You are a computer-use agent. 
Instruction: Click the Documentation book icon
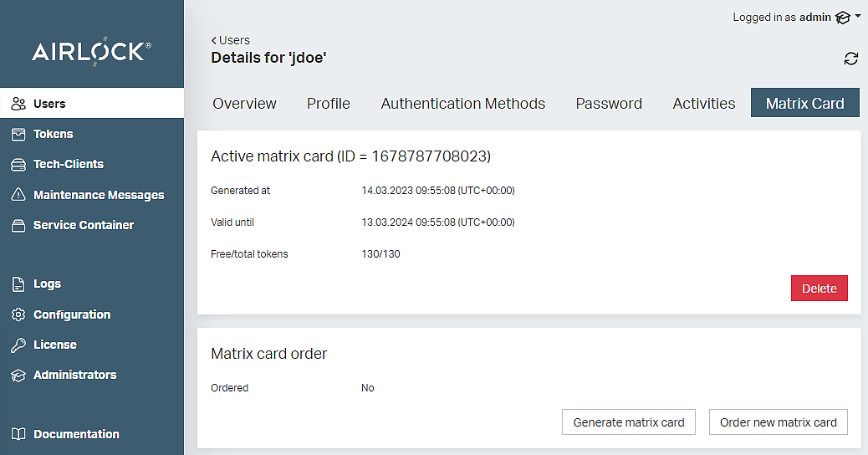(x=18, y=434)
